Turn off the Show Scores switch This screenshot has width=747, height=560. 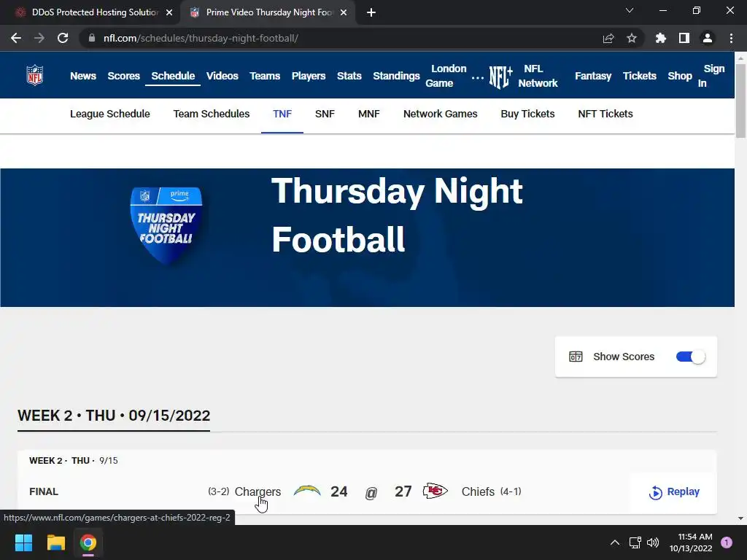tap(690, 357)
